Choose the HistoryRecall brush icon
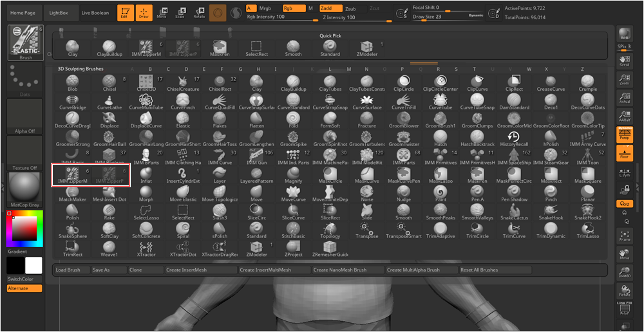This screenshot has height=332, width=644. click(x=514, y=137)
